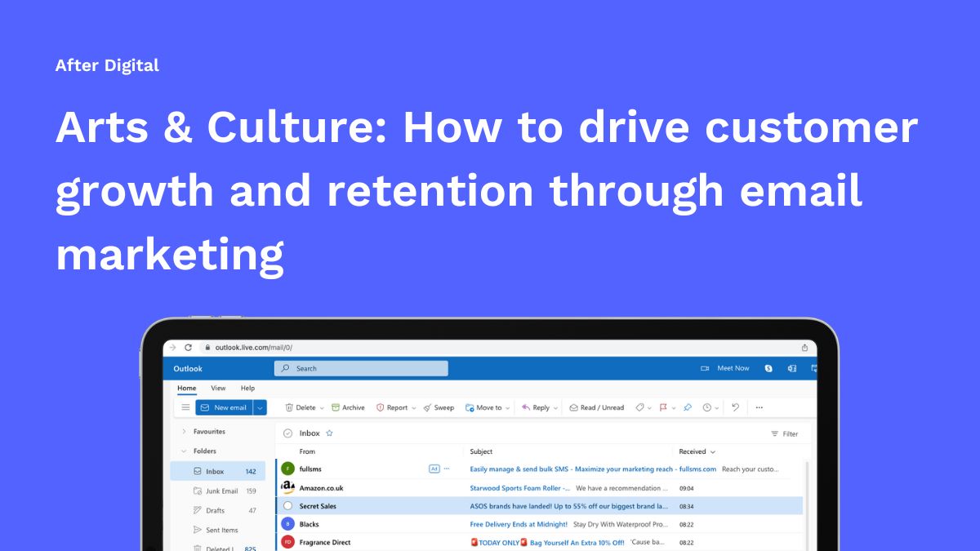Viewport: 980px width, 551px height.
Task: Open the Junk Email folder
Action: pyautogui.click(x=218, y=491)
